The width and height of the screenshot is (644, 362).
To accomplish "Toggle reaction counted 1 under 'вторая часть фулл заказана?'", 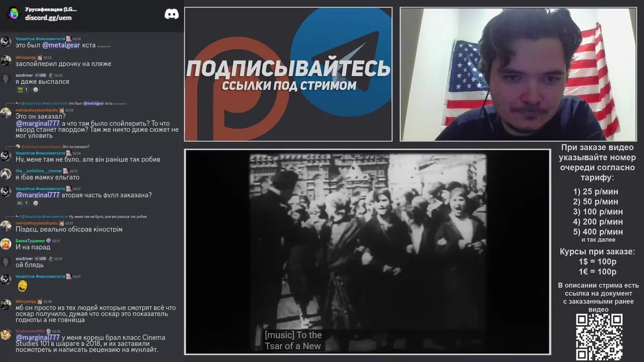I will (x=22, y=203).
